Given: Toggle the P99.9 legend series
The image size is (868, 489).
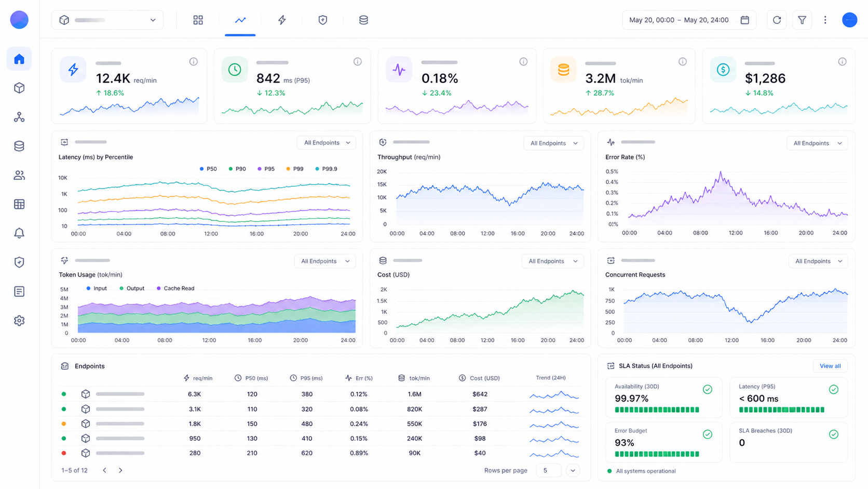Looking at the screenshot, I should click(x=326, y=169).
